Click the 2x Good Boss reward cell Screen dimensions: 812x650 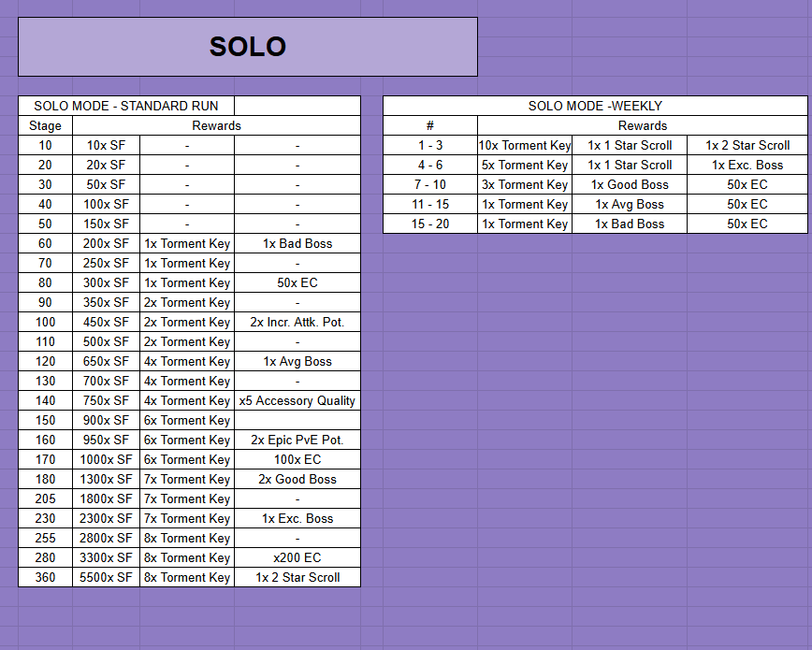[x=297, y=479]
